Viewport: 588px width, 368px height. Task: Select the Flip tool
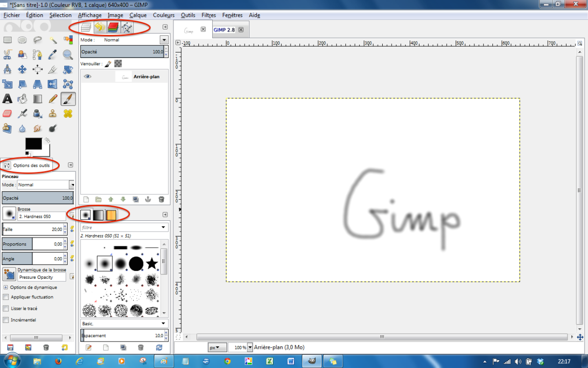pyautogui.click(x=53, y=84)
